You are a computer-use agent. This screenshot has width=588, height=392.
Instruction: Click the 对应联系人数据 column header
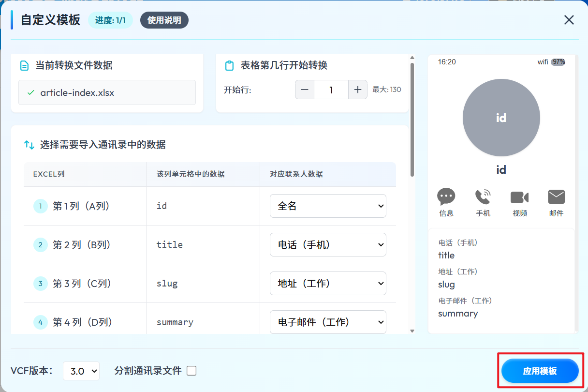click(x=296, y=174)
